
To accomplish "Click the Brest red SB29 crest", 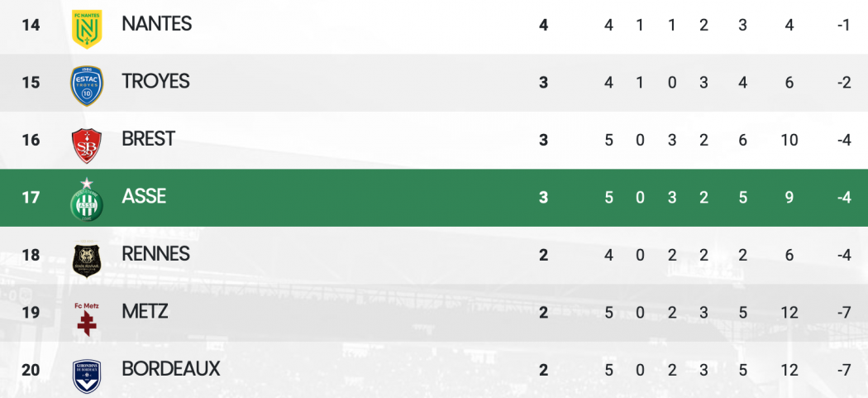I will click(x=87, y=146).
